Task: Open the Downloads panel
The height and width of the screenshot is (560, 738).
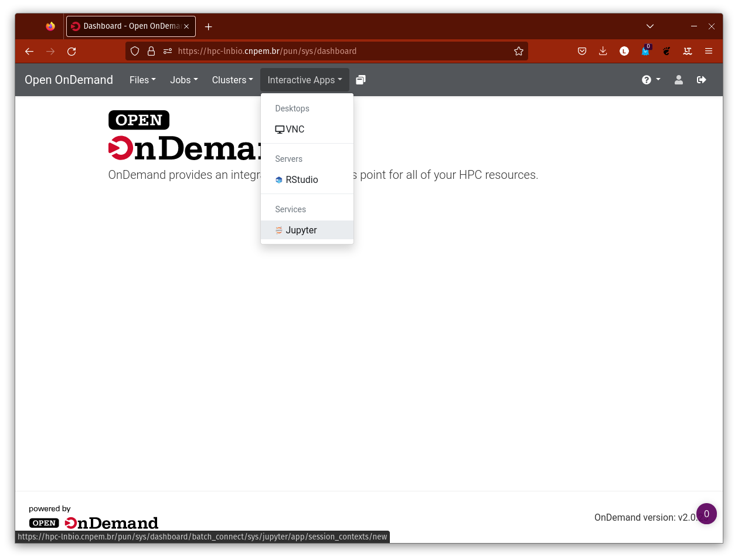Action: coord(603,51)
